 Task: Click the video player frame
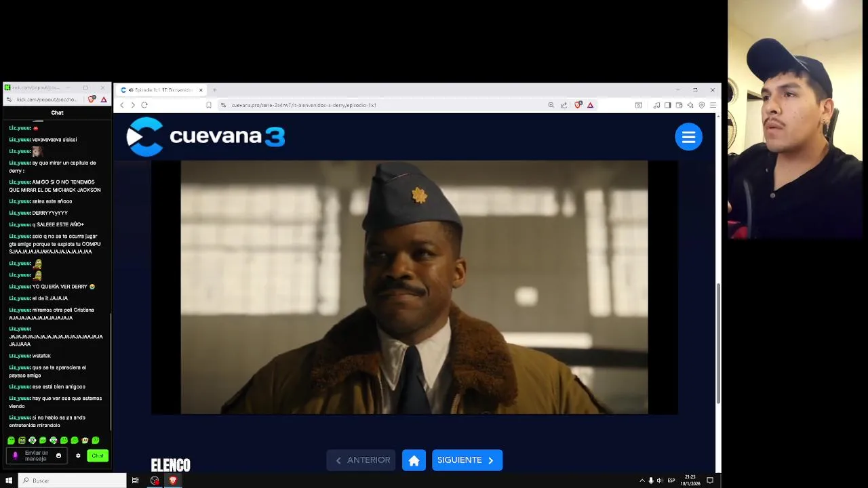pyautogui.click(x=414, y=287)
